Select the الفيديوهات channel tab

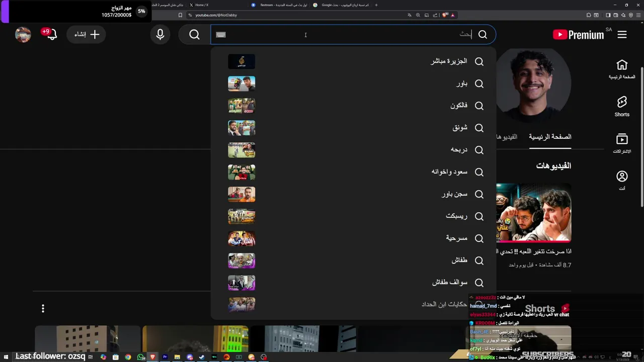(x=507, y=137)
